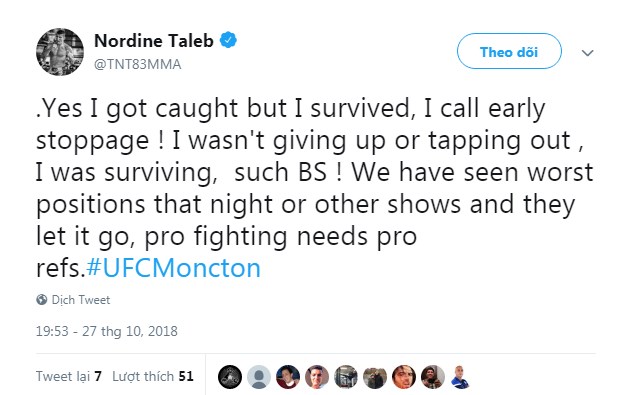This screenshot has height=395, width=634.
Task: View the 51 Lượt thích likes list
Action: tap(153, 376)
